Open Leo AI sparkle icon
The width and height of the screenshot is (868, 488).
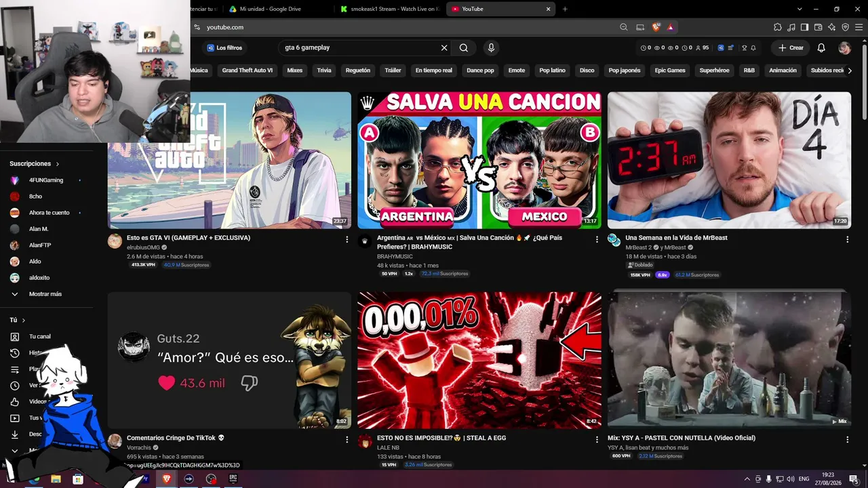(x=831, y=27)
